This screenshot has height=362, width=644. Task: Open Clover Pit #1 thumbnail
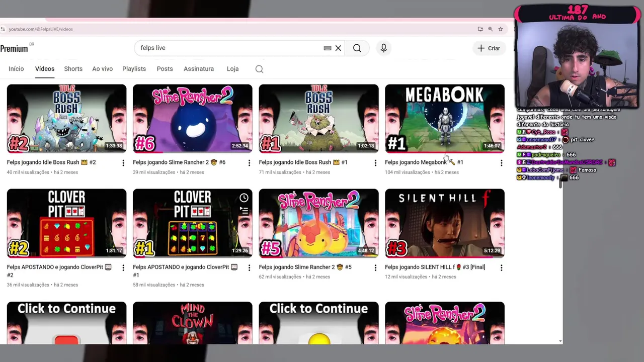pyautogui.click(x=193, y=223)
